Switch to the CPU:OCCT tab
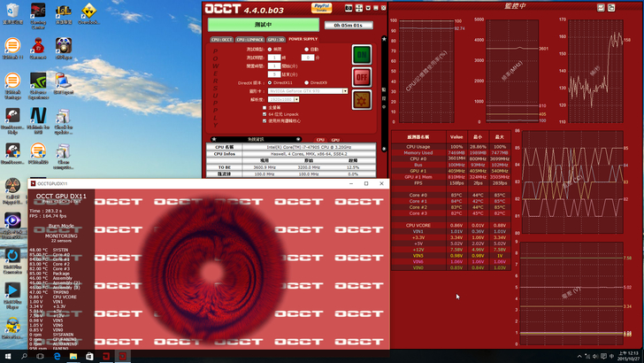Image resolution: width=644 pixels, height=363 pixels. click(x=222, y=40)
